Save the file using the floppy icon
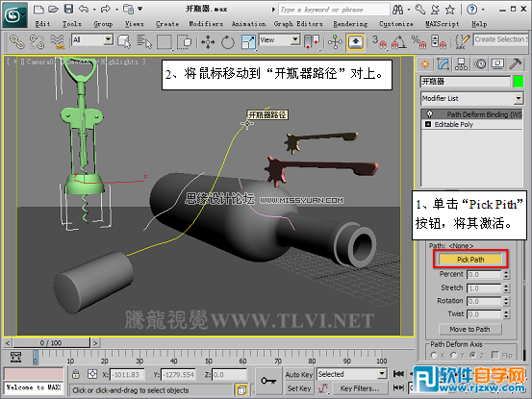This screenshot has width=532, height=399. [68, 10]
